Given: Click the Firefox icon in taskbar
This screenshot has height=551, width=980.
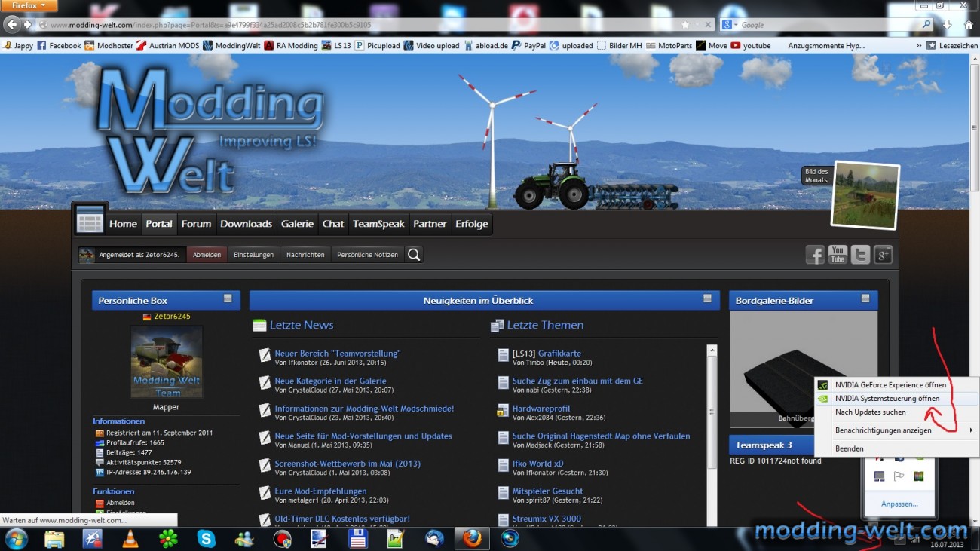Looking at the screenshot, I should tap(472, 539).
